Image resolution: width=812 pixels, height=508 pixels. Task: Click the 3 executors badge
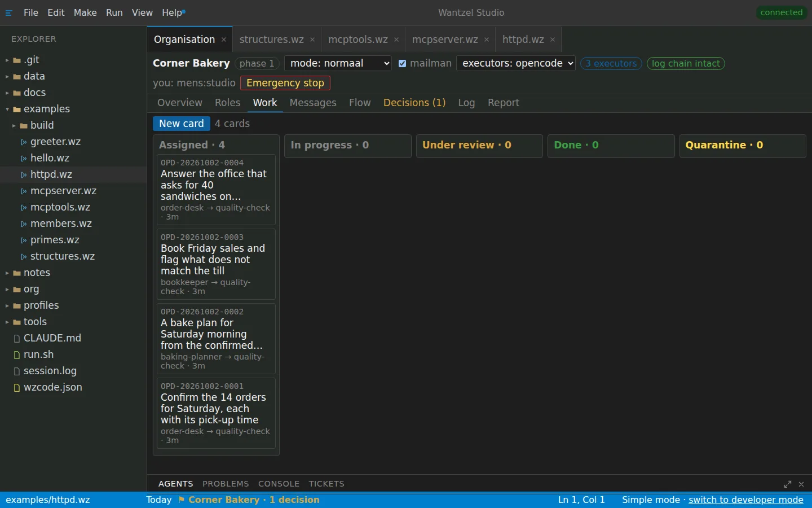[611, 64]
